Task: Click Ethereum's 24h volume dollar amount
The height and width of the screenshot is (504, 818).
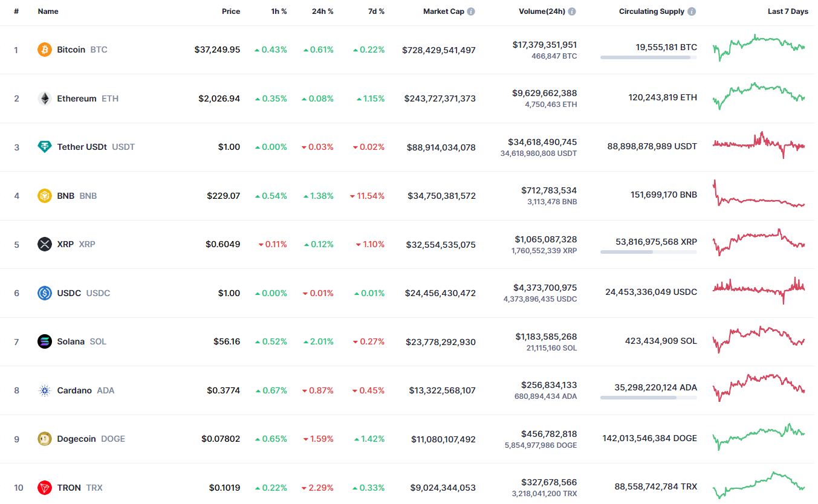Action: pyautogui.click(x=544, y=93)
